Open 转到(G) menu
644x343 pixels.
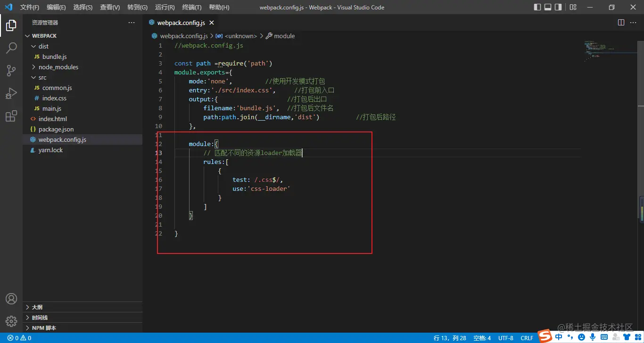click(x=137, y=7)
